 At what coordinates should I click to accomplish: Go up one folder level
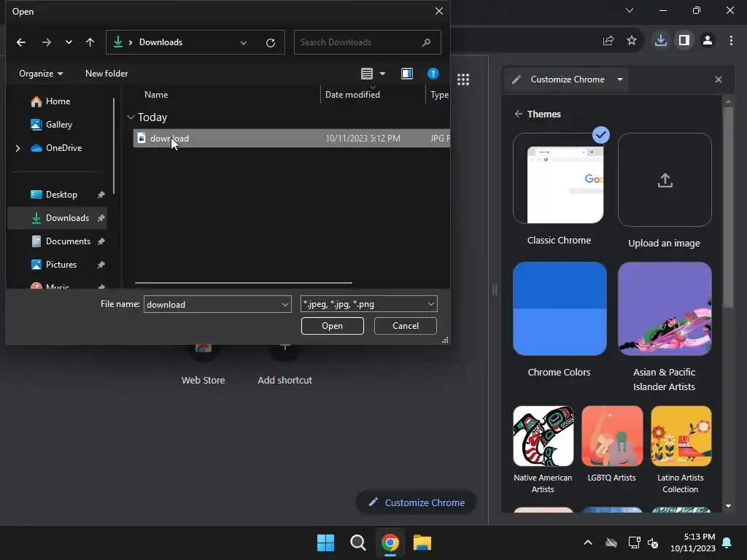(x=90, y=42)
